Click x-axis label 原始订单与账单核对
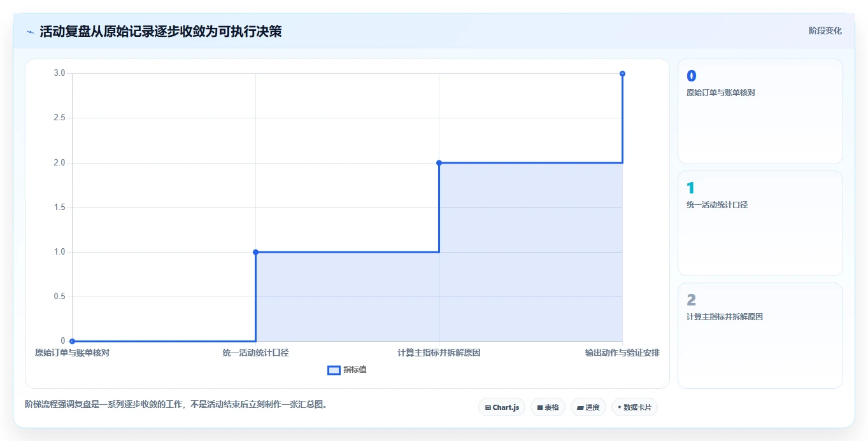This screenshot has width=868, height=441. click(x=72, y=353)
